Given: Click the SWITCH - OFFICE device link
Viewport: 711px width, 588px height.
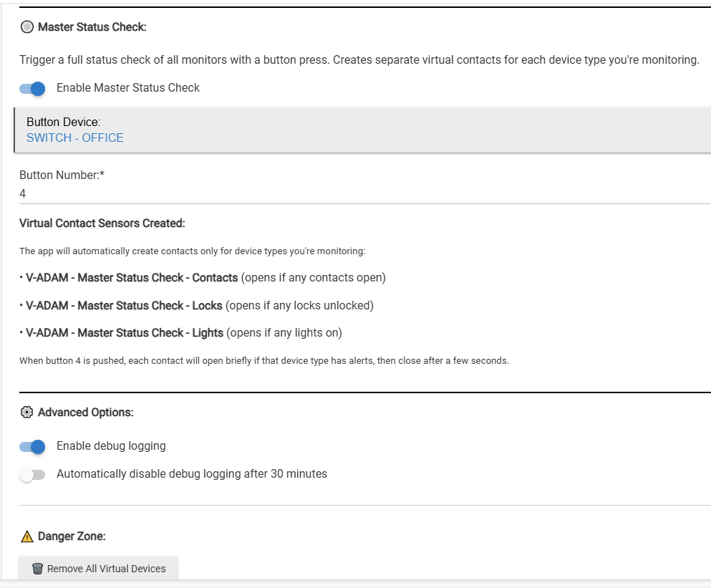Looking at the screenshot, I should point(75,138).
